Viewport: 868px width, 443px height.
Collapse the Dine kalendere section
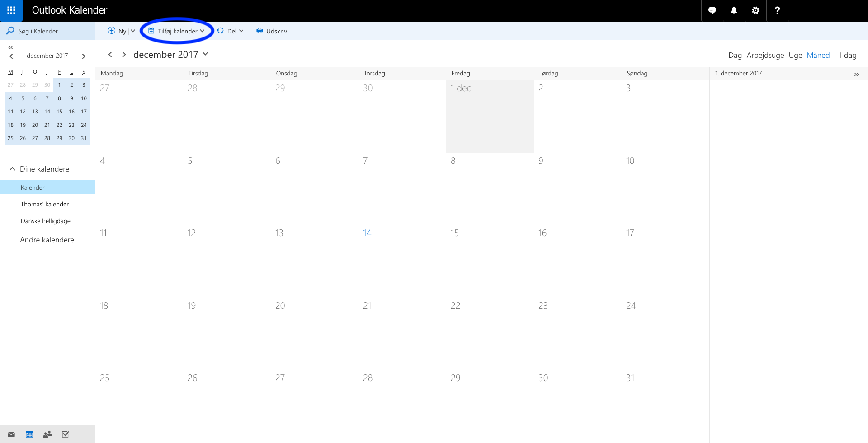[x=12, y=169]
